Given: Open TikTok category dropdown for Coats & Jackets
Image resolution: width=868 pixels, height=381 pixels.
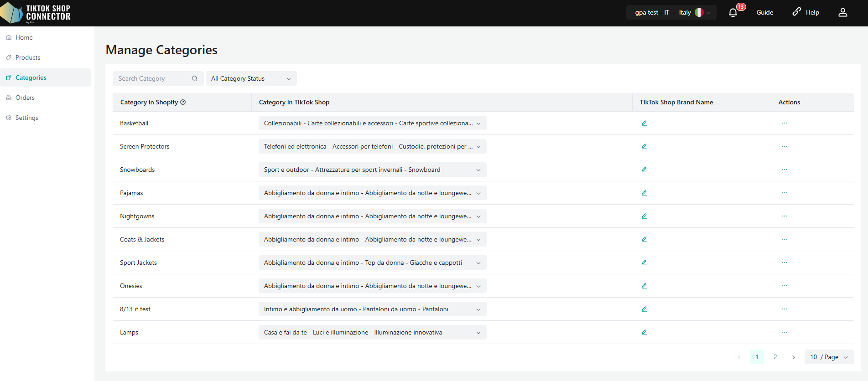Looking at the screenshot, I should click(x=373, y=239).
